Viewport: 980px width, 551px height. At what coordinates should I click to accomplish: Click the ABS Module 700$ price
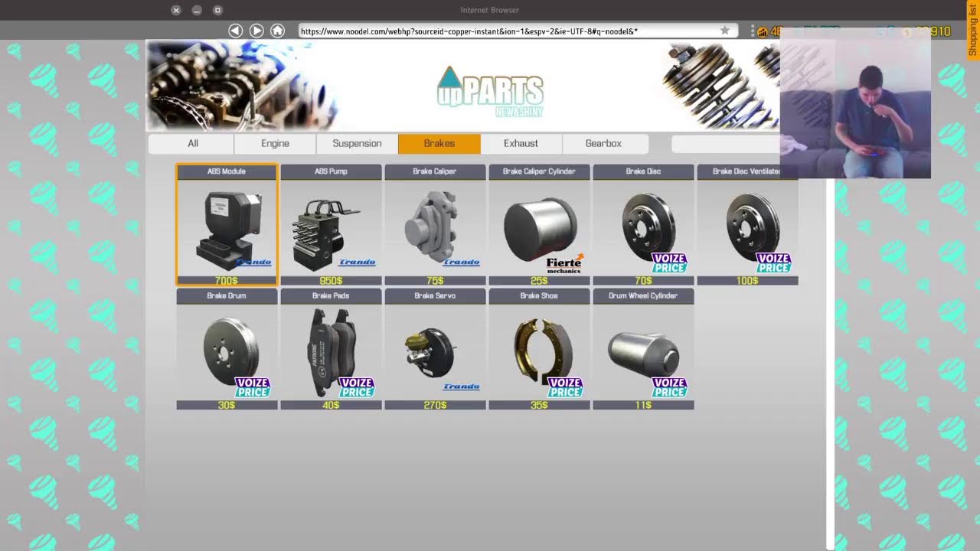(227, 281)
